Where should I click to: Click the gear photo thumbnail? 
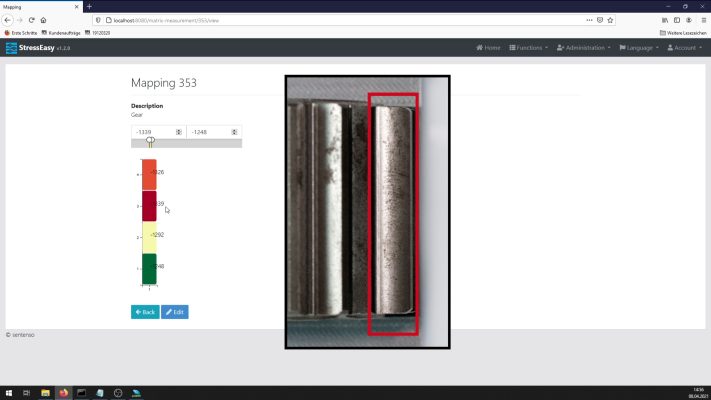(x=367, y=212)
